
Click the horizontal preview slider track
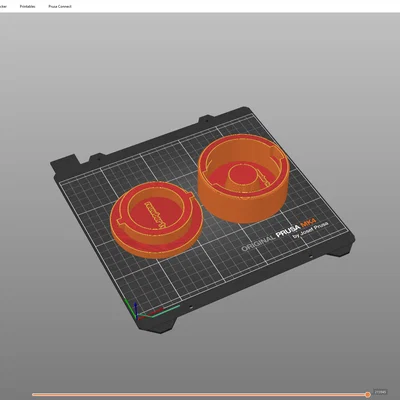(199, 395)
